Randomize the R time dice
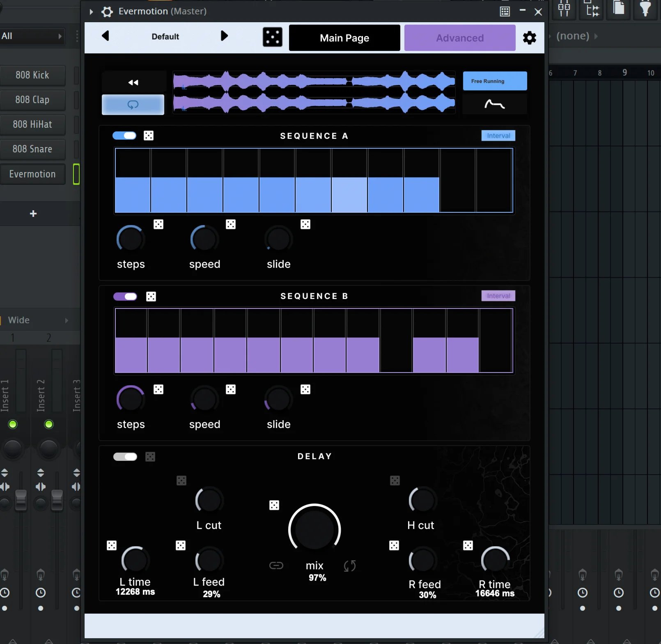The height and width of the screenshot is (644, 661). pos(468,545)
